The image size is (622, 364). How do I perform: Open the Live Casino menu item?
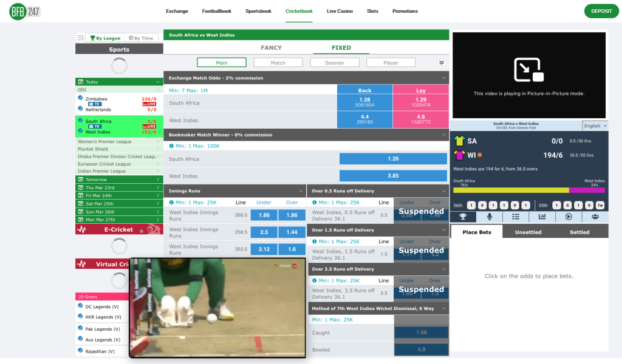340,11
